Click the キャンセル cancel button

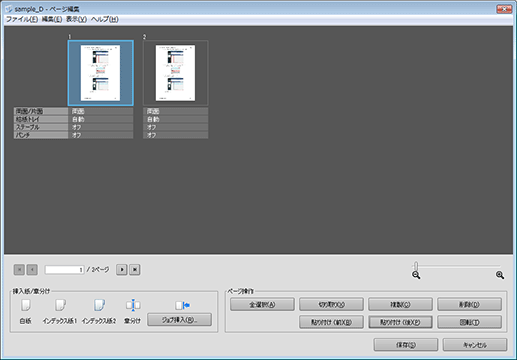pyautogui.click(x=475, y=345)
